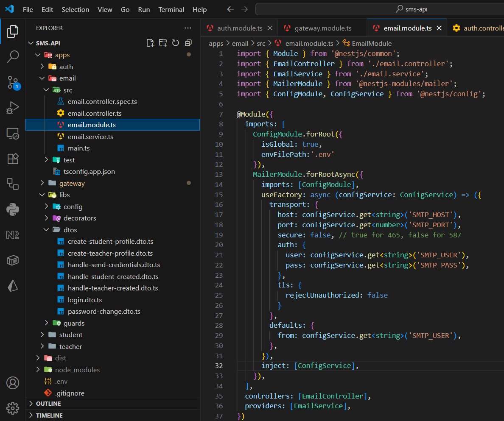The width and height of the screenshot is (504, 421).
Task: Open the Python activity bar icon
Action: [13, 209]
